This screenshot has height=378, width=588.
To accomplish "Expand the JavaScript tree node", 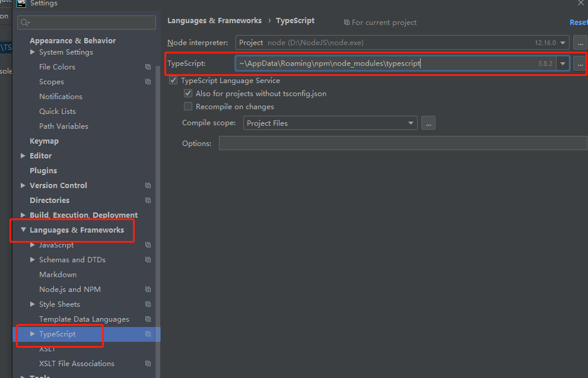I will [33, 245].
